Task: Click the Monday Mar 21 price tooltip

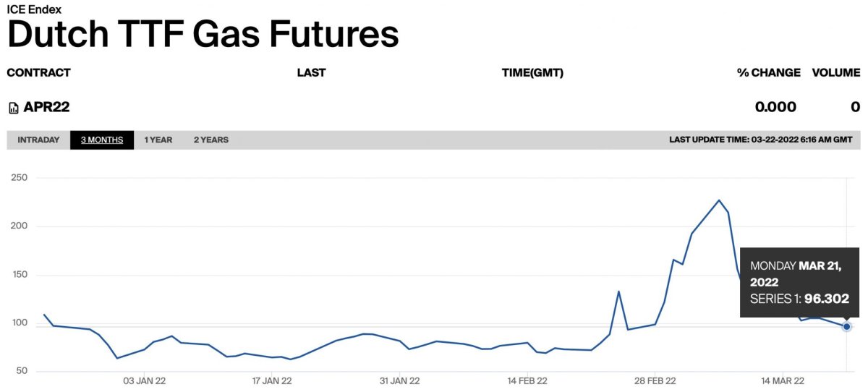Action: (799, 282)
